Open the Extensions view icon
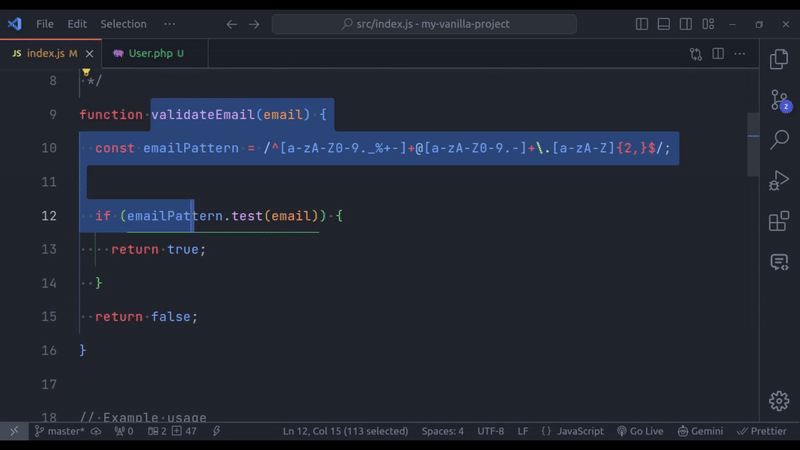 tap(779, 221)
